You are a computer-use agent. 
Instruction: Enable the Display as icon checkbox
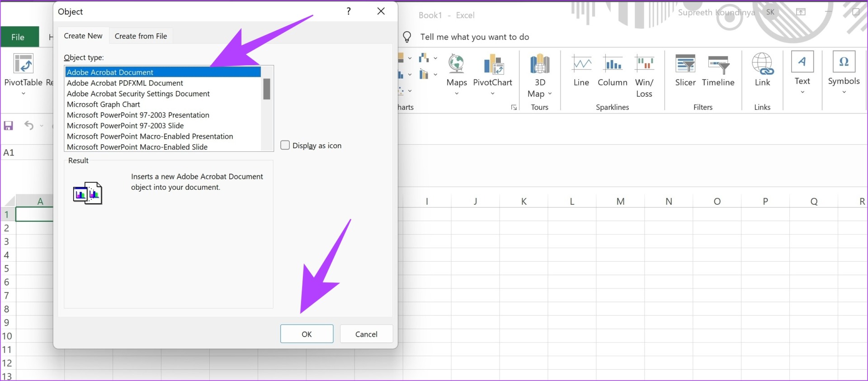(x=285, y=145)
